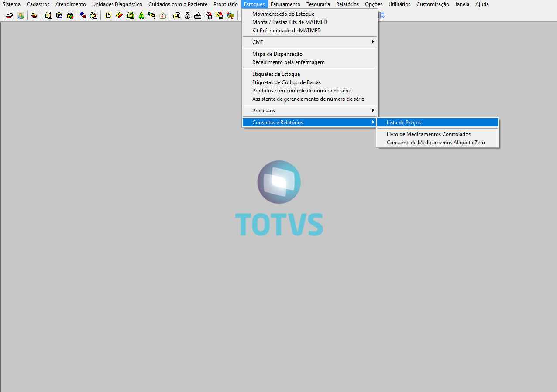Open the Faturamento menu

(285, 4)
